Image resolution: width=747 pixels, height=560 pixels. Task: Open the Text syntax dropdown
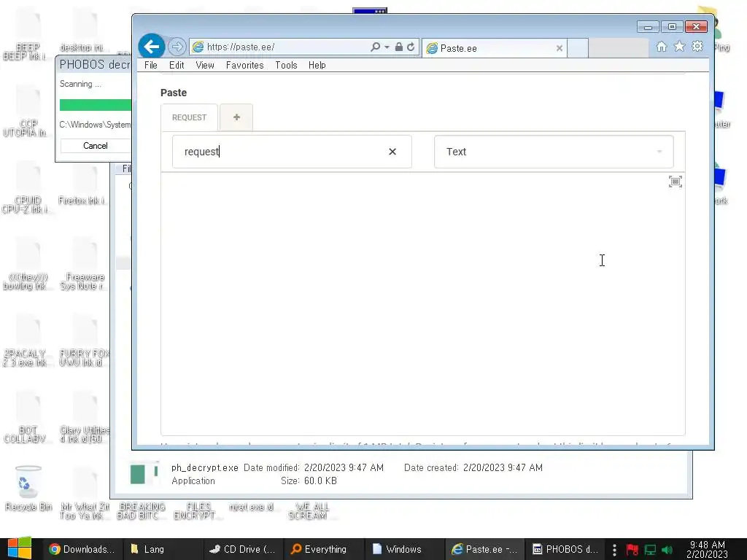[554, 152]
